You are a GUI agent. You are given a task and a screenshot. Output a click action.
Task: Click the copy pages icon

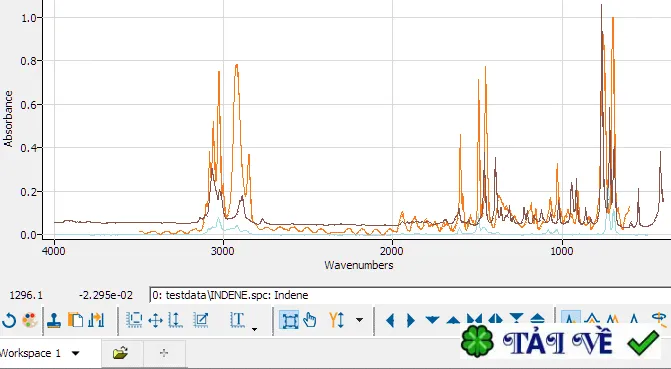[76, 320]
